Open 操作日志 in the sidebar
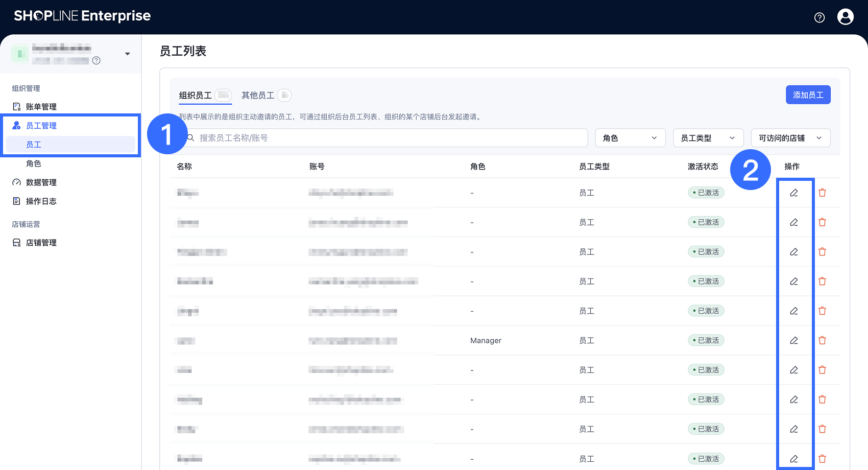Image resolution: width=868 pixels, height=470 pixels. 41,201
